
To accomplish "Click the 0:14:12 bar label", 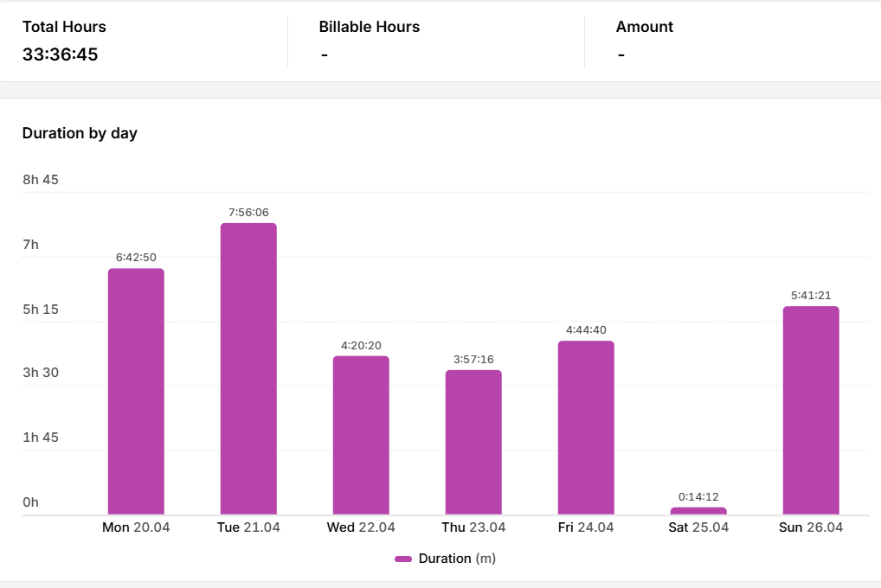I will coord(698,496).
